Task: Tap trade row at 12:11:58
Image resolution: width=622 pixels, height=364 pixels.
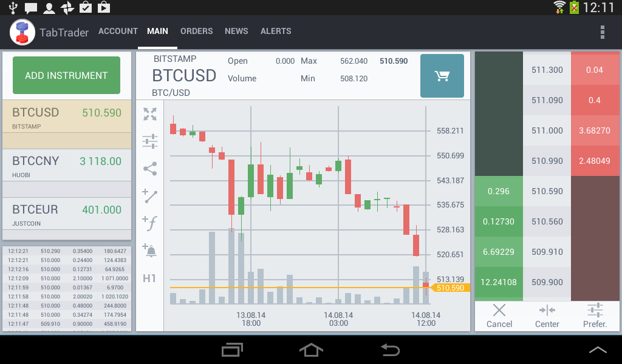Action: (x=67, y=297)
